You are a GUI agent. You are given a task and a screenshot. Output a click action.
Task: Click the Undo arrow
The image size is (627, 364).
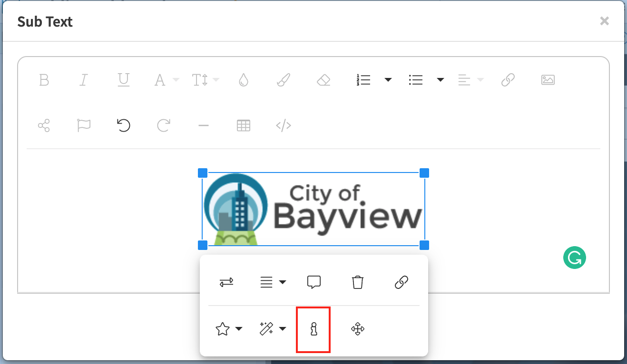pos(123,125)
